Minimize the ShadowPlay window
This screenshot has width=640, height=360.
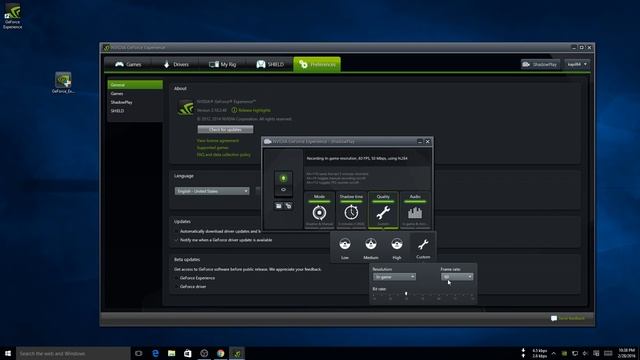(420, 142)
